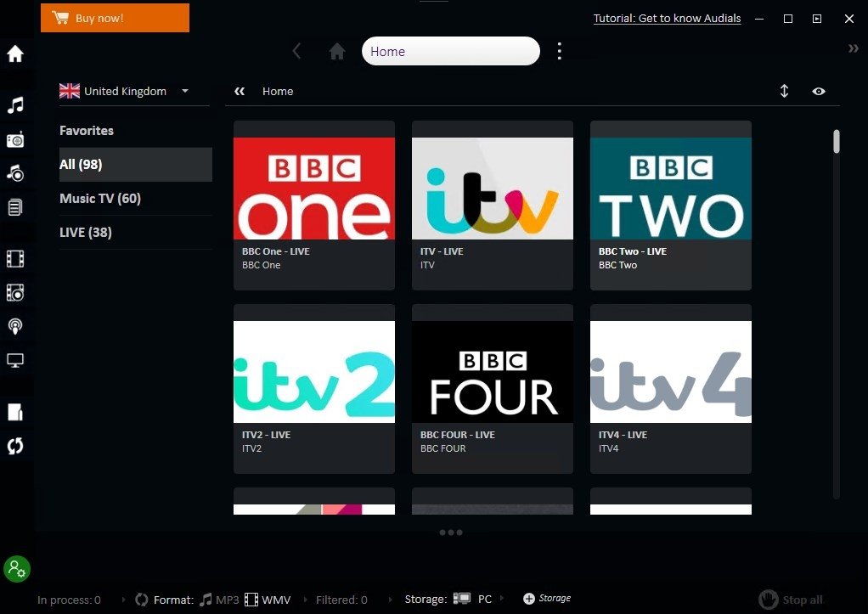The image size is (868, 614).
Task: Open the Music playlist sidebar icon
Action: (x=15, y=207)
